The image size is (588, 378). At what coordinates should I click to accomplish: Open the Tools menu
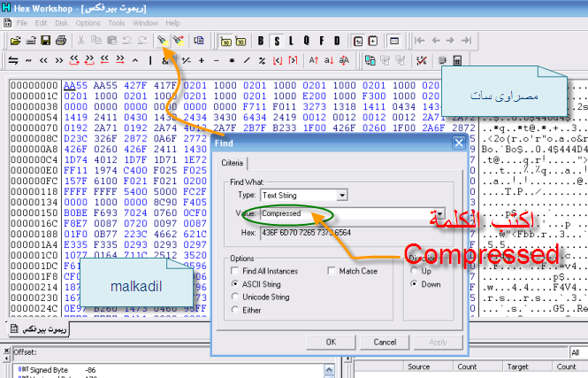coord(116,23)
